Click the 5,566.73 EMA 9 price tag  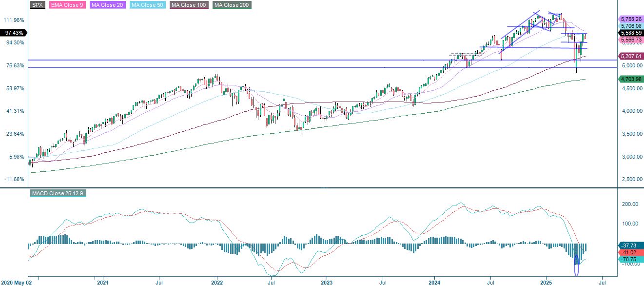(x=631, y=40)
